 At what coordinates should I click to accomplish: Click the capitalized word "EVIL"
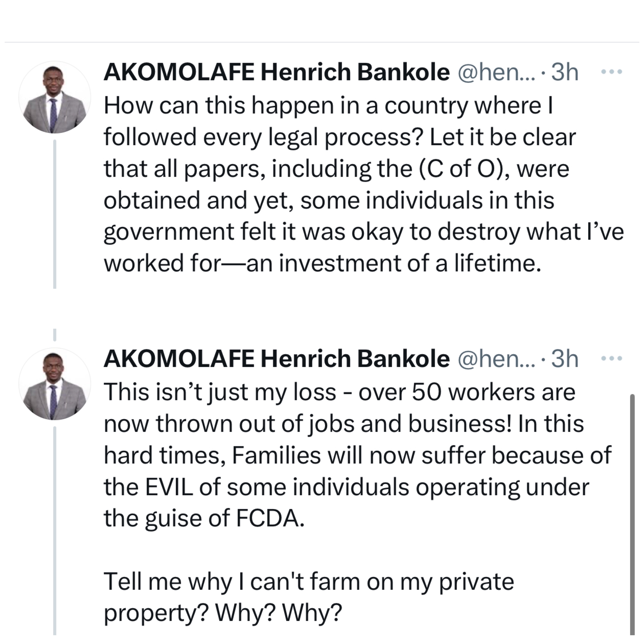tap(169, 487)
